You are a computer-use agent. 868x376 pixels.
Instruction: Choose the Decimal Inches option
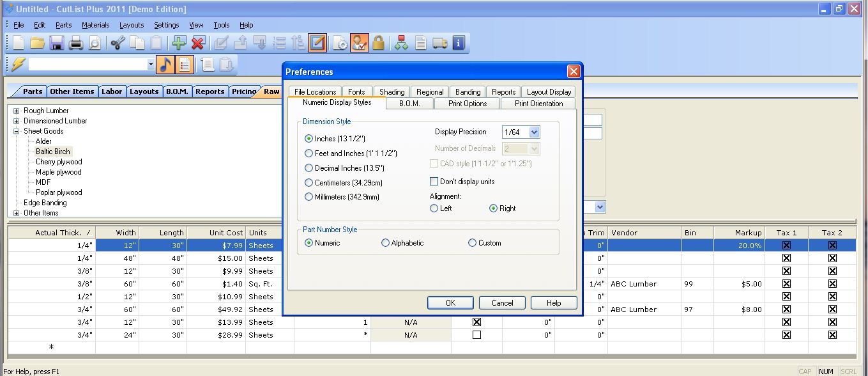tap(309, 168)
